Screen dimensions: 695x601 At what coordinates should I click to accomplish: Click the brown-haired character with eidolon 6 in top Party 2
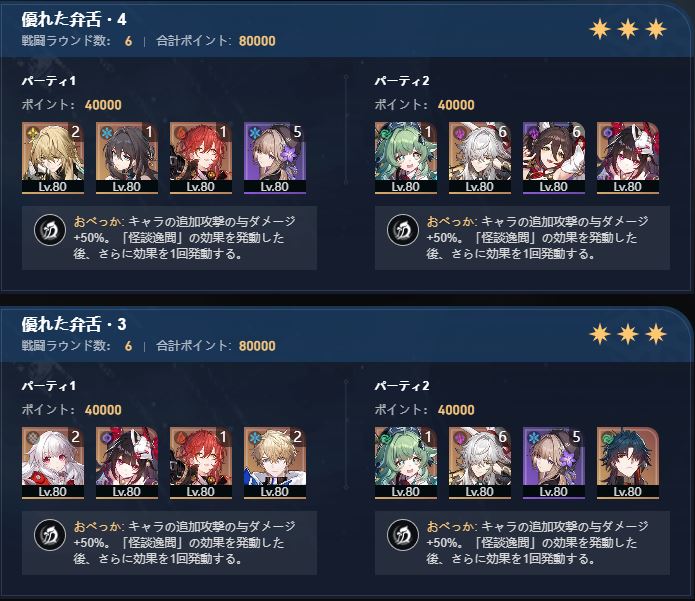click(x=554, y=158)
